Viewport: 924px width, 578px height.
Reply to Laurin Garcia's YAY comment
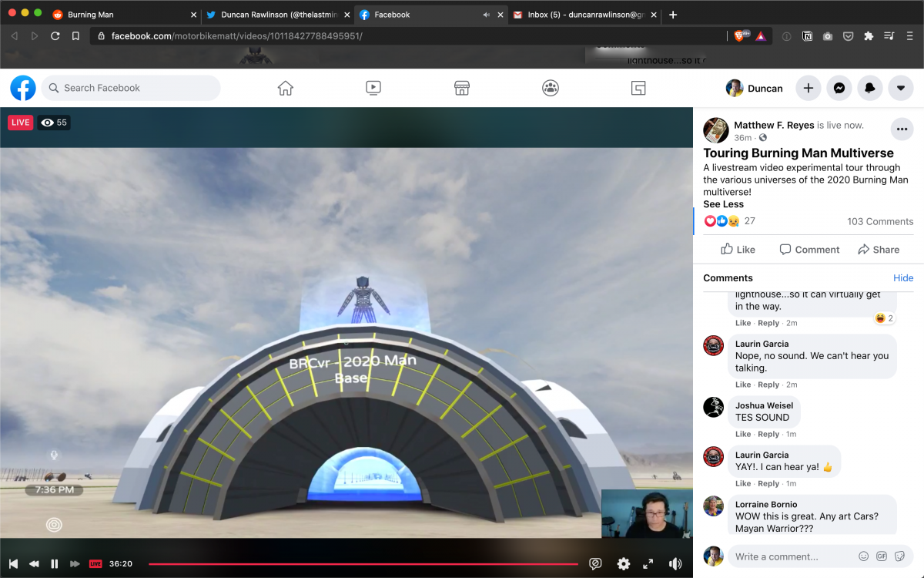point(768,483)
